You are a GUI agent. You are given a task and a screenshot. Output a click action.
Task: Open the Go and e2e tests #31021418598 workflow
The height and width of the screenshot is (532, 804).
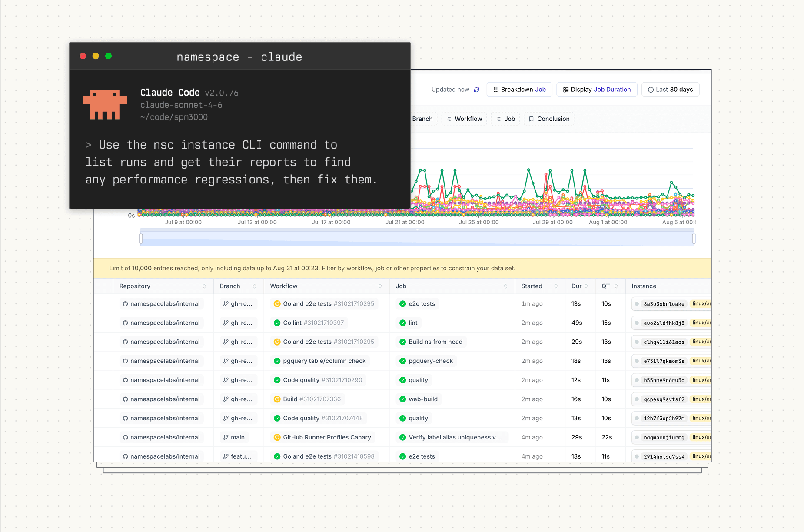click(x=324, y=456)
